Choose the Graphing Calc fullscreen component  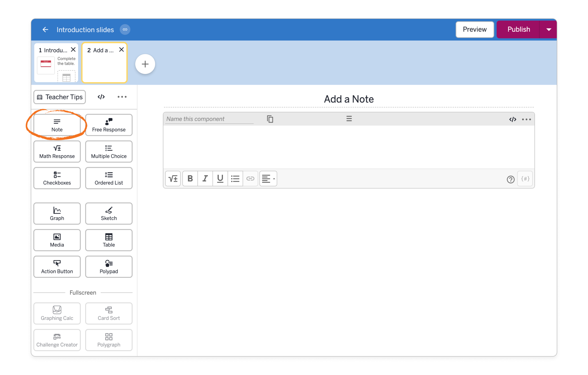pos(57,314)
